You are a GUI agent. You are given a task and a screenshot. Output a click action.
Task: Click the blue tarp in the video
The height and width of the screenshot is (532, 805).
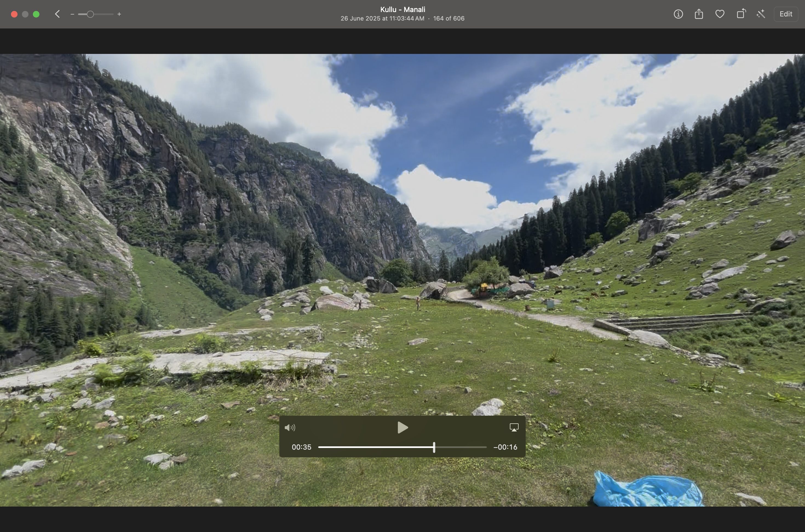coord(646,490)
